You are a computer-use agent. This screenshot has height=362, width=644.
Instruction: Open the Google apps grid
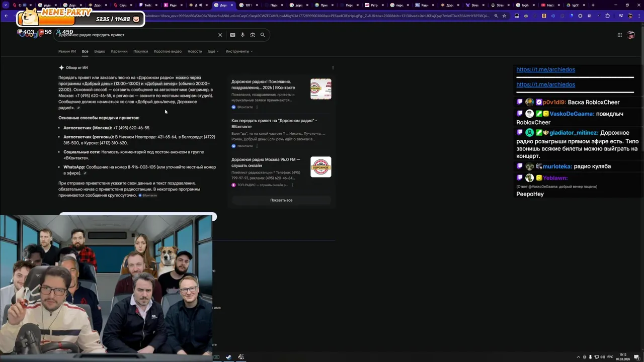[620, 35]
